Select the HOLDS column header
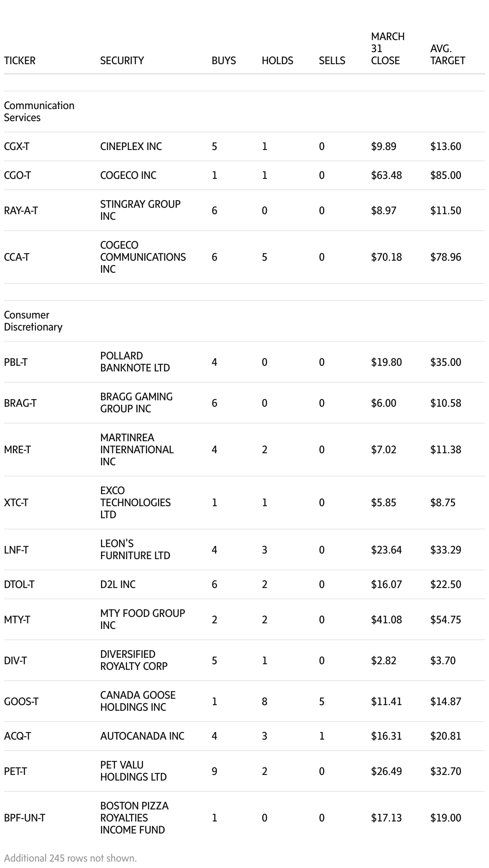 [277, 61]
